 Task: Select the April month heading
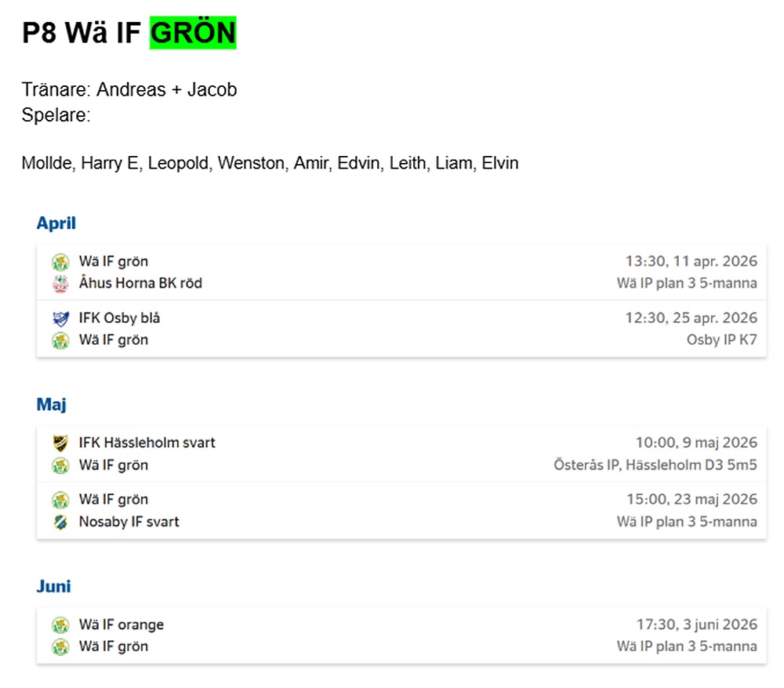(56, 223)
